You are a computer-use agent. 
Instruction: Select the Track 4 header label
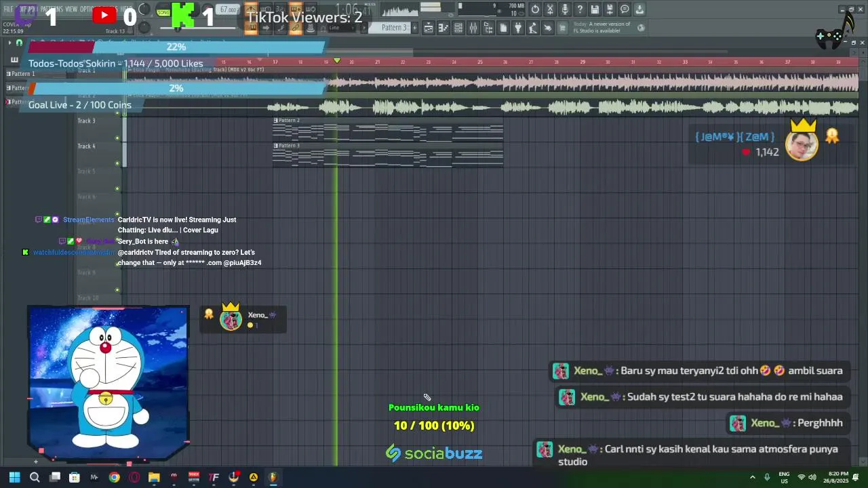point(86,146)
